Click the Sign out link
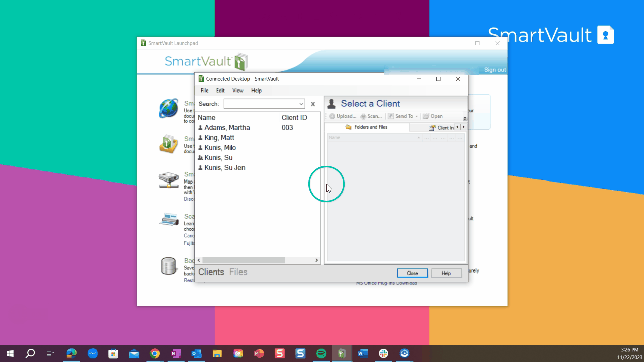644x362 pixels. [494, 70]
